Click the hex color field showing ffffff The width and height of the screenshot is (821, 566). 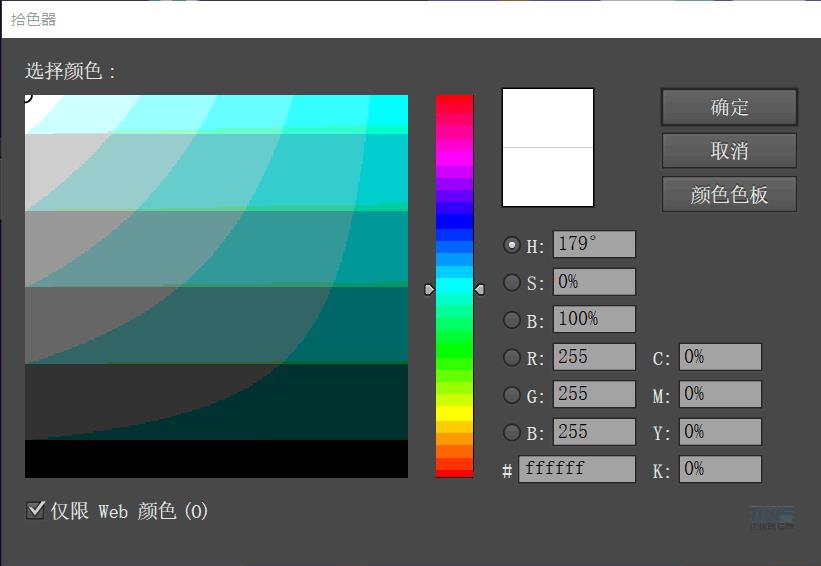[577, 469]
